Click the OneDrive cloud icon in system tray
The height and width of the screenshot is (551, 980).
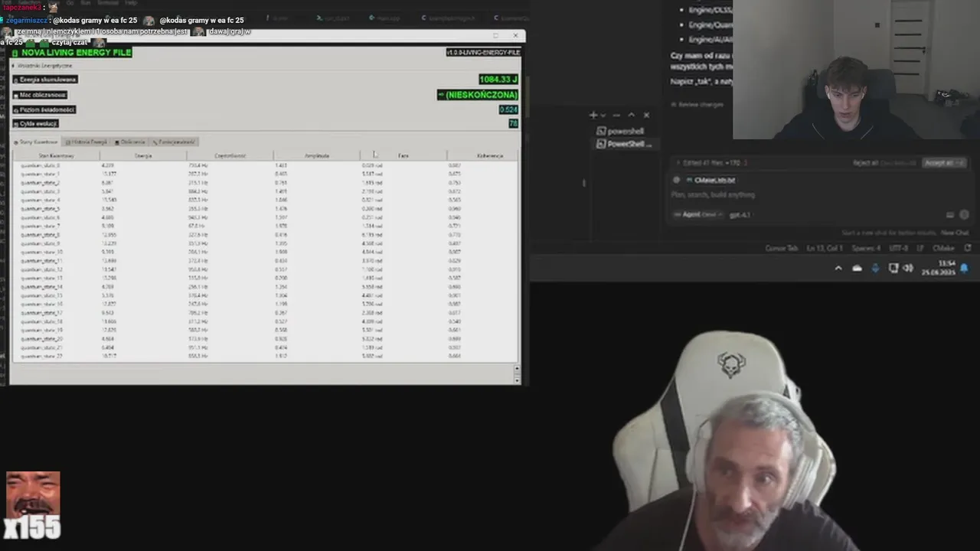click(x=857, y=268)
